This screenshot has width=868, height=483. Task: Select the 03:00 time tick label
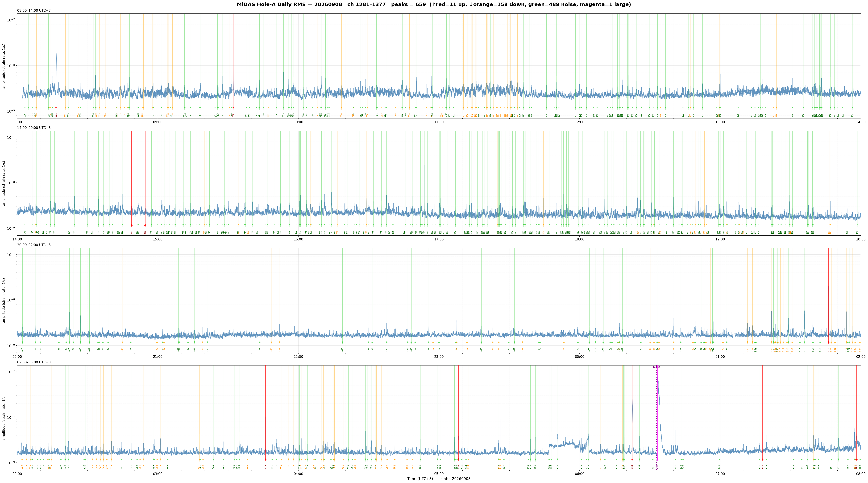pos(158,474)
